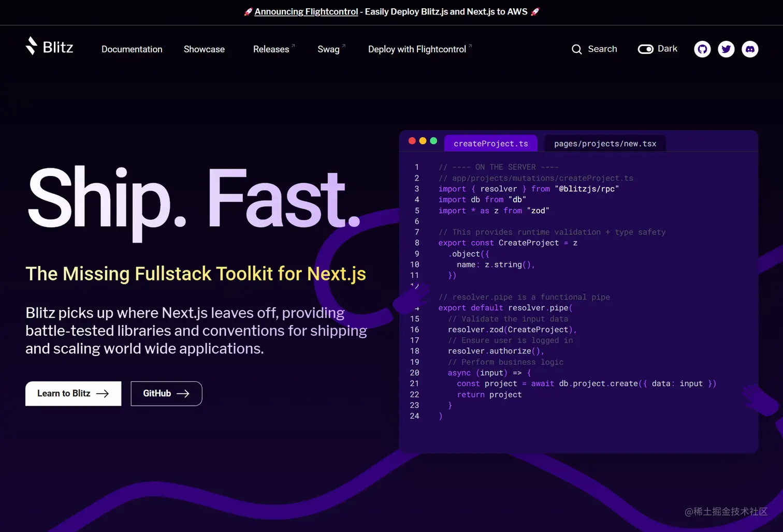Screen dimensions: 783x532
Task: Open the Swag store link
Action: 331,49
